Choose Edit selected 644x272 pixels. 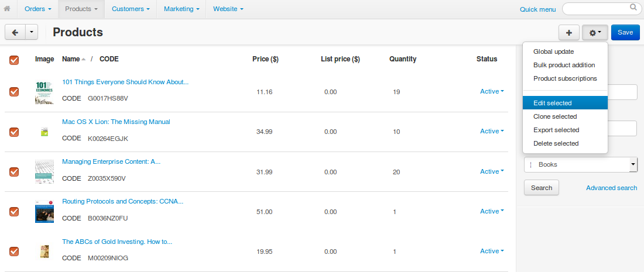pyautogui.click(x=565, y=103)
